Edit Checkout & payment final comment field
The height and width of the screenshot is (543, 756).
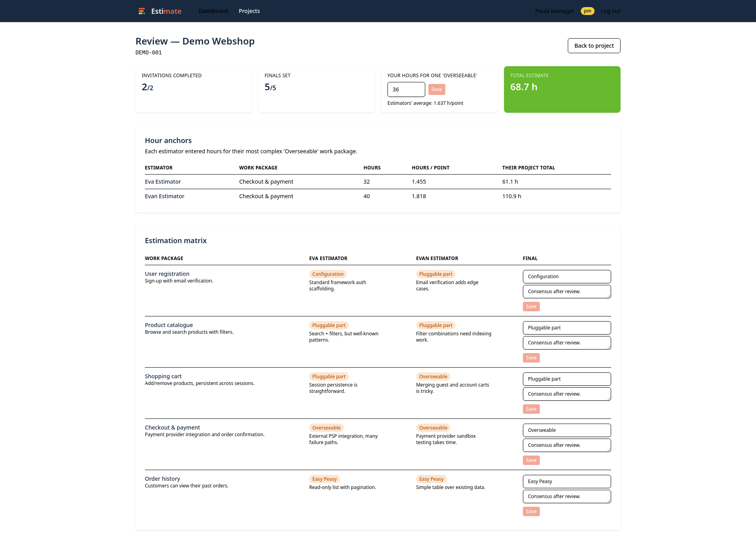pyautogui.click(x=567, y=445)
